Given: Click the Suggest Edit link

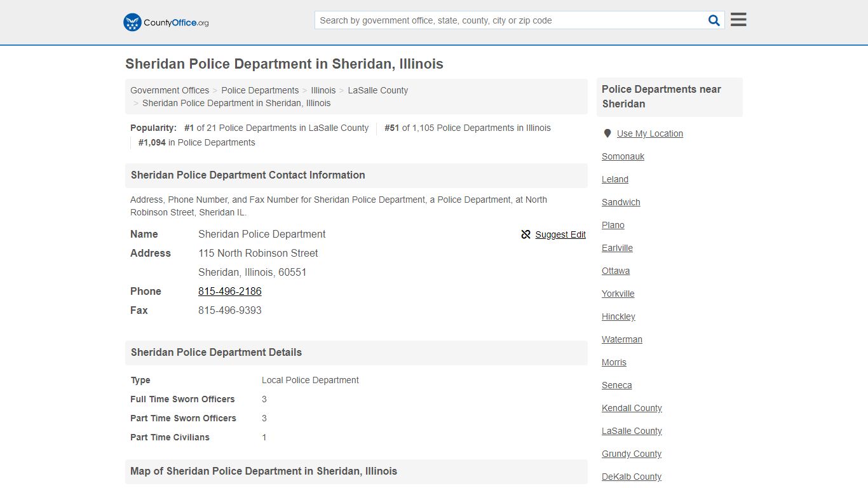Looking at the screenshot, I should coord(560,234).
